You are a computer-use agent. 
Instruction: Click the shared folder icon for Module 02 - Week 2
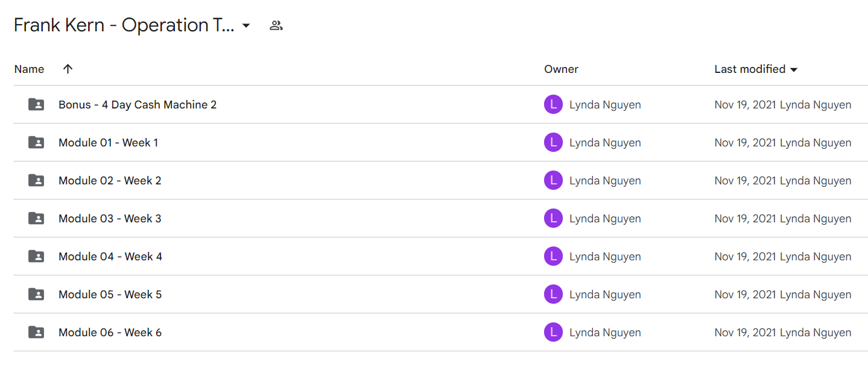[36, 180]
